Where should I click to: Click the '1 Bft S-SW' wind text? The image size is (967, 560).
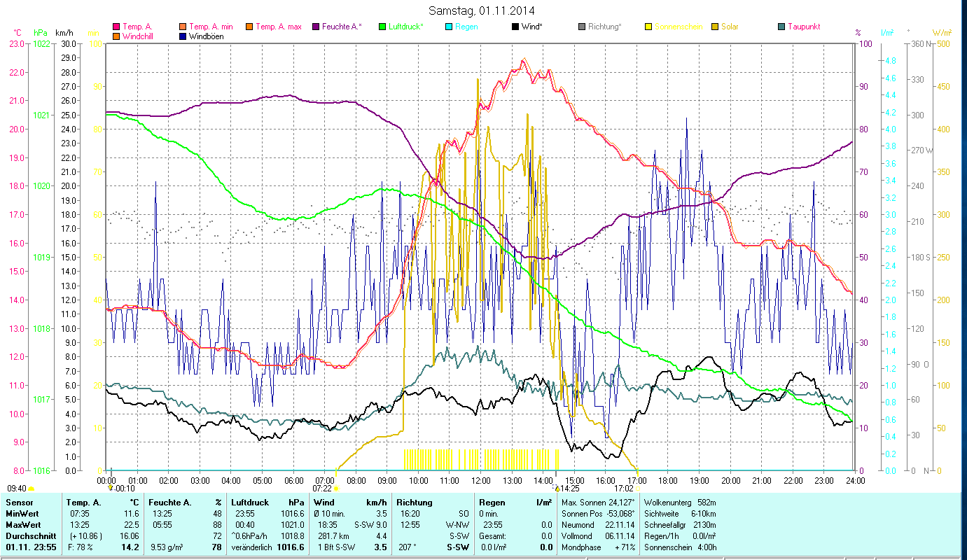tap(337, 547)
